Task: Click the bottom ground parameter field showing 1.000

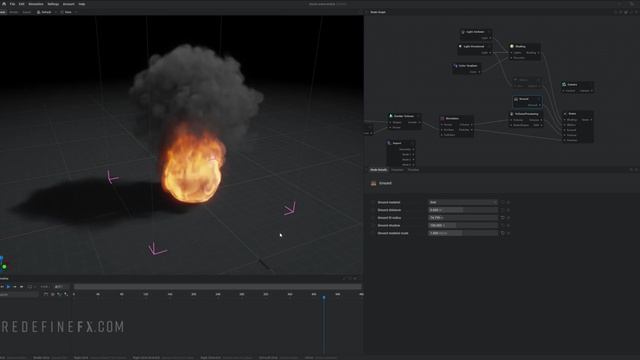Action: [463, 233]
